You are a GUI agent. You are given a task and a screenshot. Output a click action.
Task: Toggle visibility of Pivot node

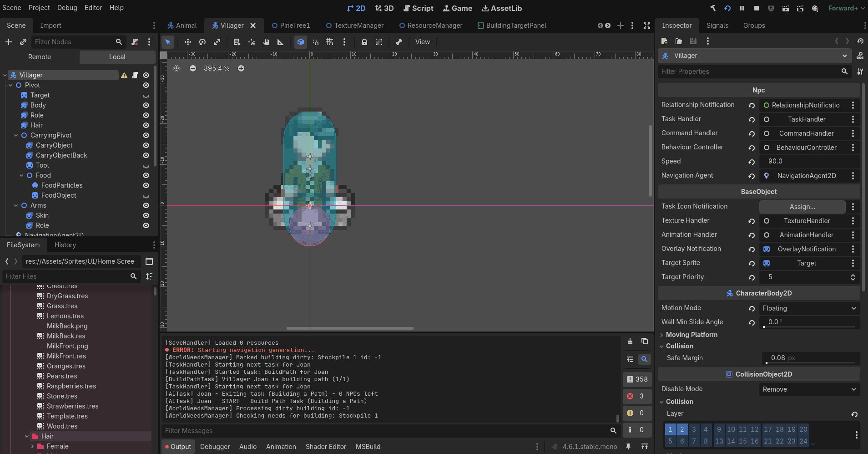pyautogui.click(x=146, y=85)
